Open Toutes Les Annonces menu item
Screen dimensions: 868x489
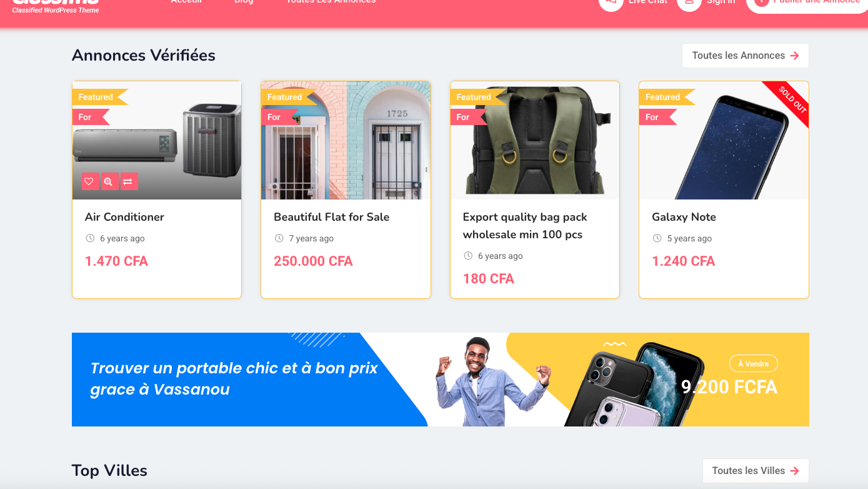pos(331,2)
